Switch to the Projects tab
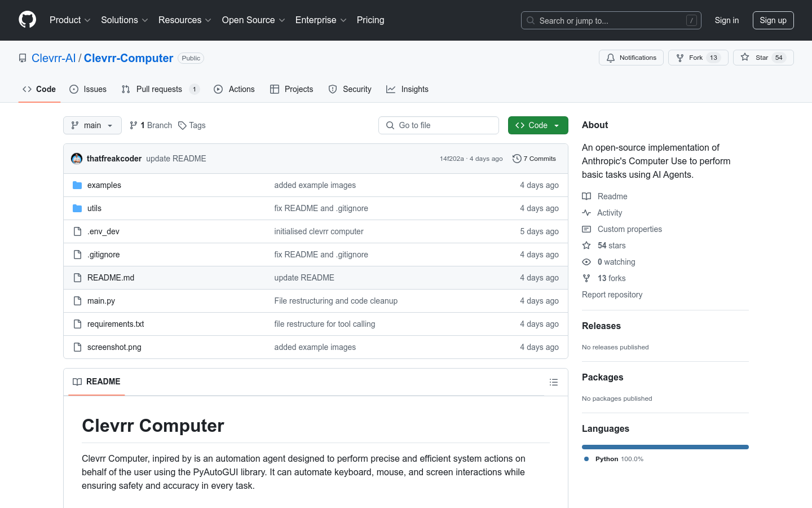The image size is (812, 508). pos(292,89)
